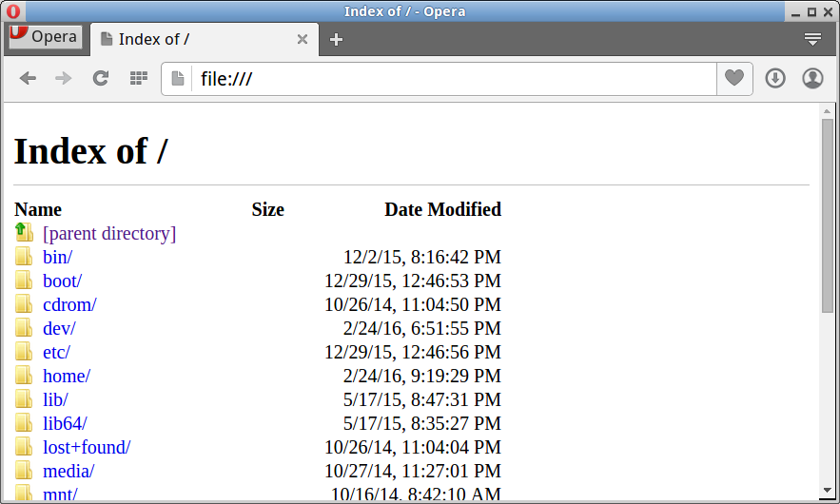Navigate to the home/ folder
Viewport: 840px width, 504px height.
67,376
